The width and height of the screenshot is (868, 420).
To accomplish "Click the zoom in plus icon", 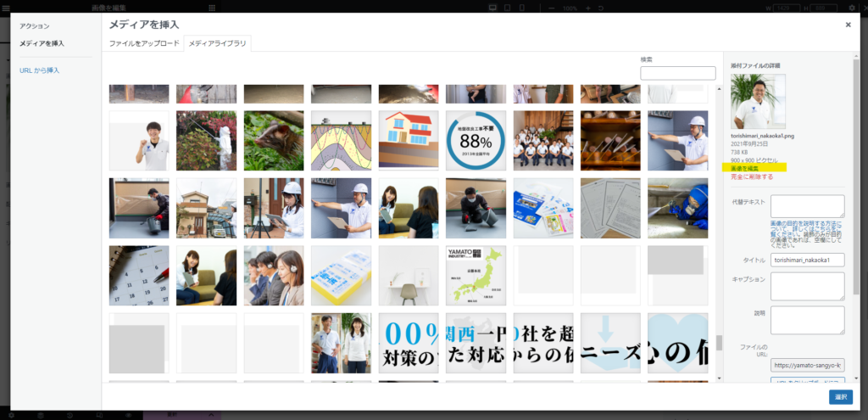I will coord(588,8).
